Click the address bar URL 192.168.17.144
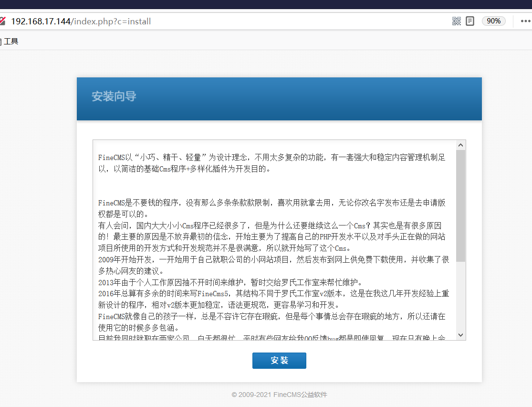The height and width of the screenshot is (407, 532). click(81, 21)
